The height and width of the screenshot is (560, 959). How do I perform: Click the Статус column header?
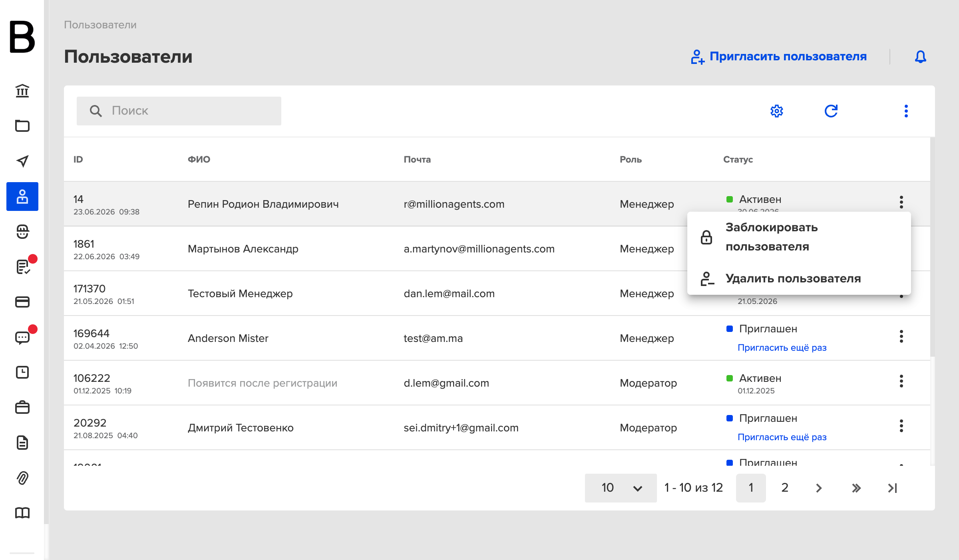[738, 159]
